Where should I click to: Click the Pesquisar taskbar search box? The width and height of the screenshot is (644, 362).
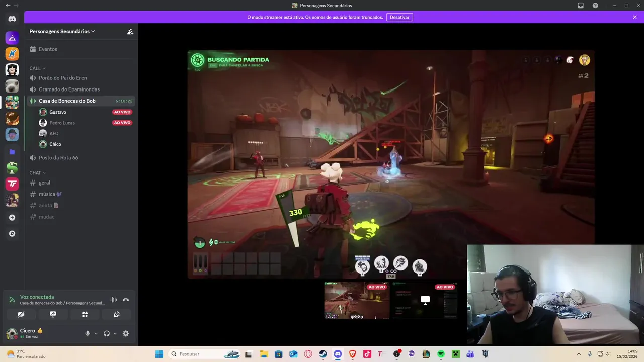[204, 354]
